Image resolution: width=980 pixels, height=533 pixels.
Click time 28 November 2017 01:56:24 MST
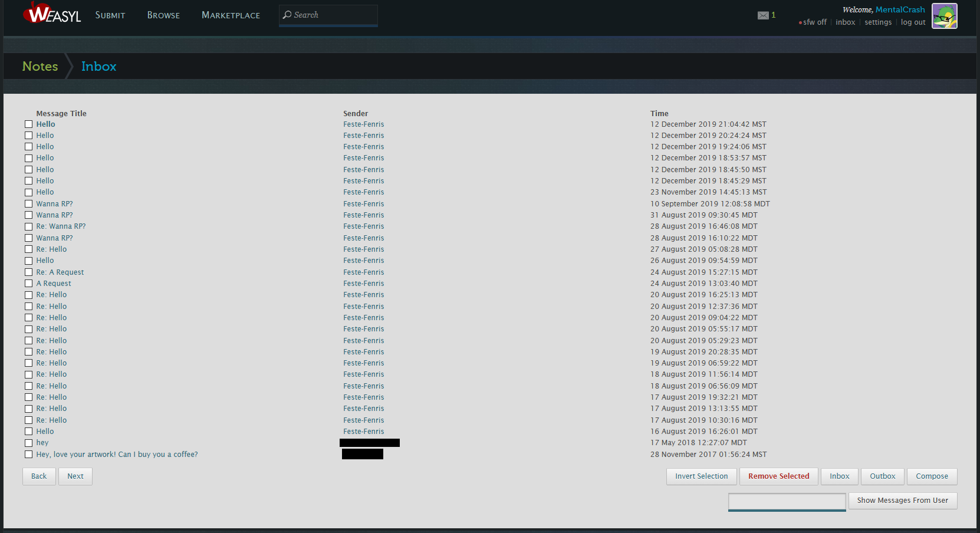click(708, 455)
